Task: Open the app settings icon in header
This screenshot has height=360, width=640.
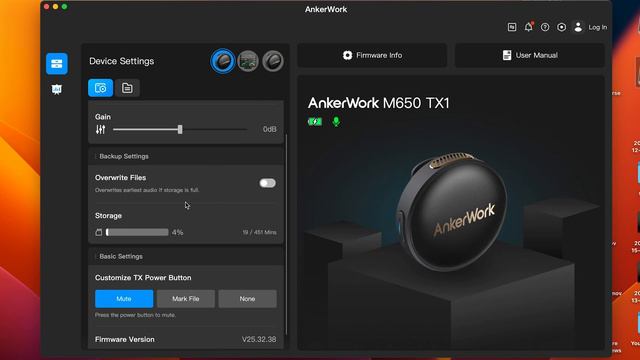Action: tap(562, 27)
